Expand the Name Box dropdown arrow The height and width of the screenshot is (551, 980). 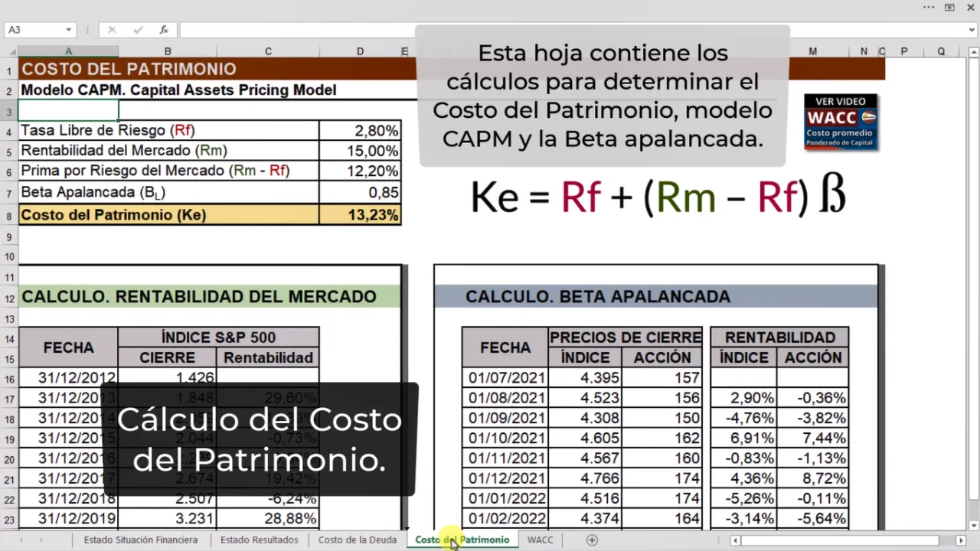(68, 30)
